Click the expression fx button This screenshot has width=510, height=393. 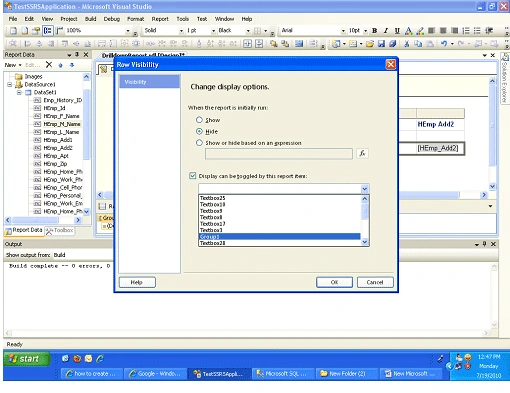[362, 153]
